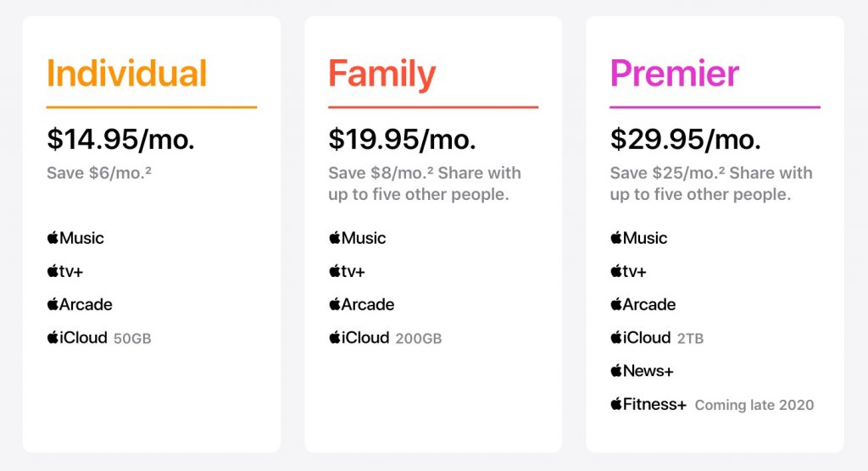Click Apple Music logo in Individual plan
The height and width of the screenshot is (471, 868).
[x=75, y=238]
